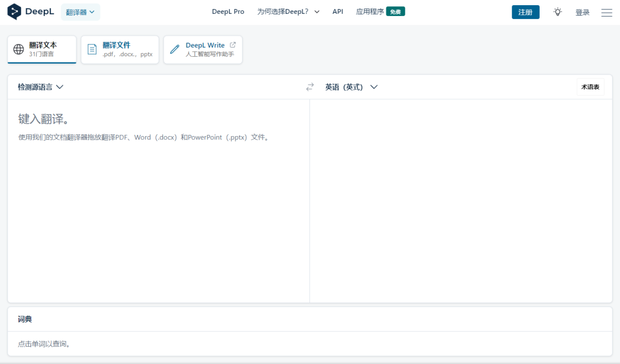
Task: Click the 31门语言 subtitle text
Action: pos(41,54)
